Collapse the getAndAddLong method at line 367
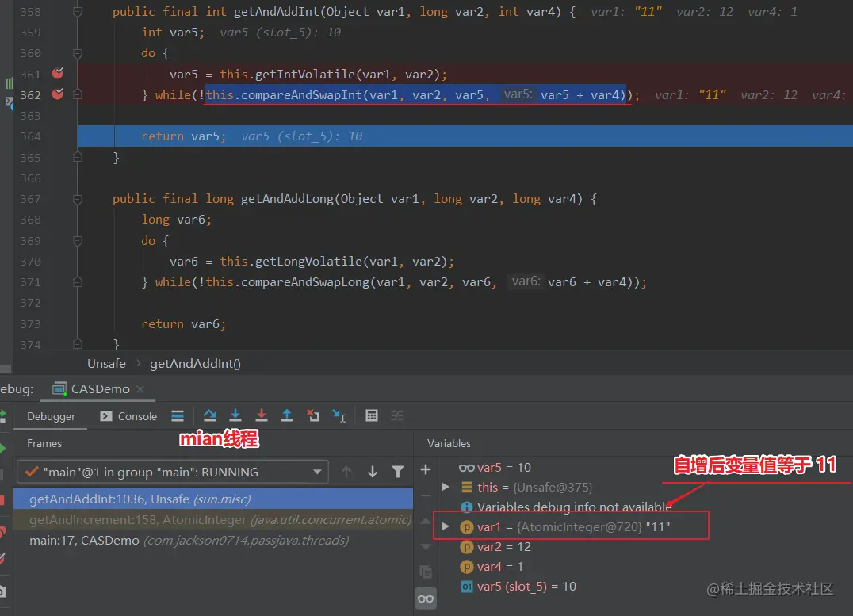853x616 pixels. pos(77,199)
